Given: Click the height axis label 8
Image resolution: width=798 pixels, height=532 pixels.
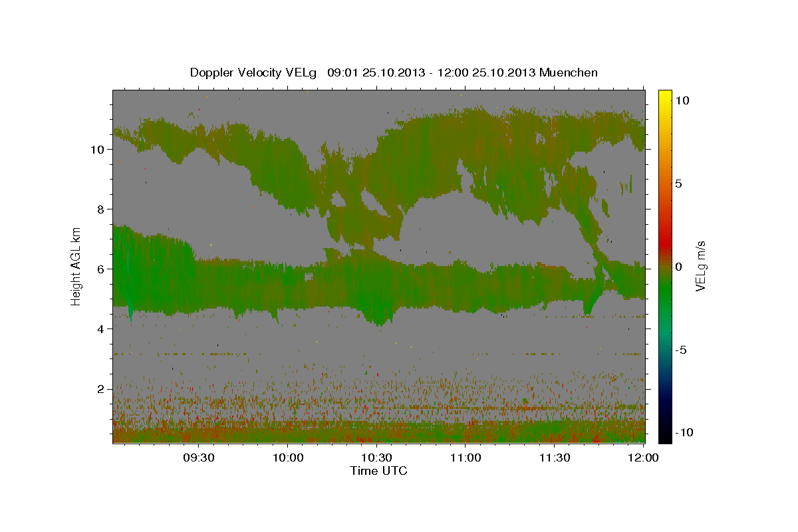Looking at the screenshot, I should coord(101,209).
